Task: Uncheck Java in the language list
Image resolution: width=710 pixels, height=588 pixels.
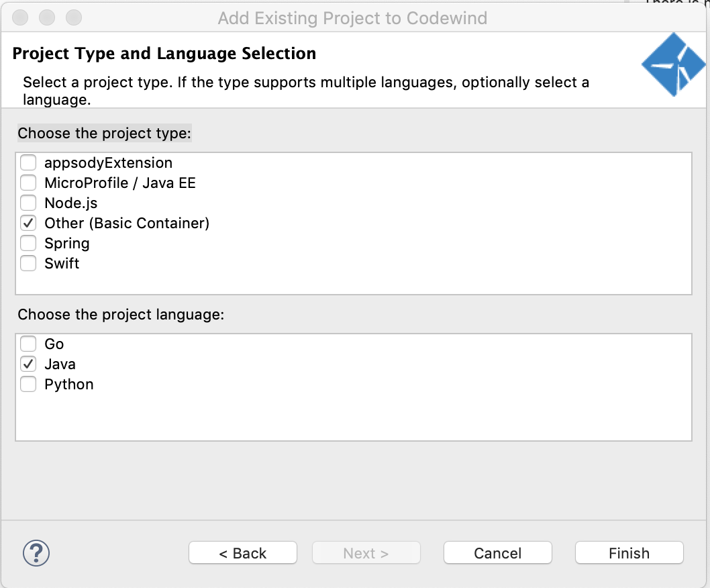Action: tap(28, 364)
